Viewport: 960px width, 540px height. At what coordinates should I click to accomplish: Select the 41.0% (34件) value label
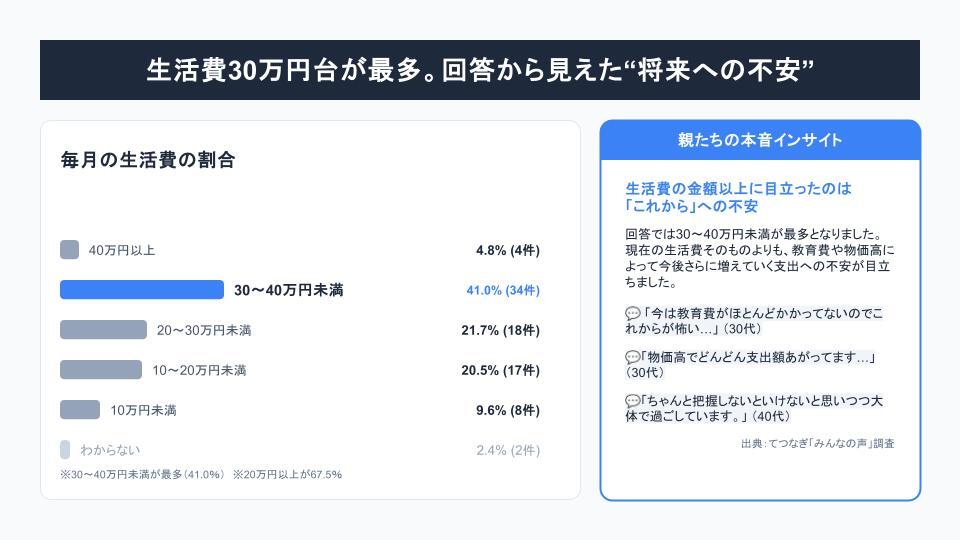point(503,290)
